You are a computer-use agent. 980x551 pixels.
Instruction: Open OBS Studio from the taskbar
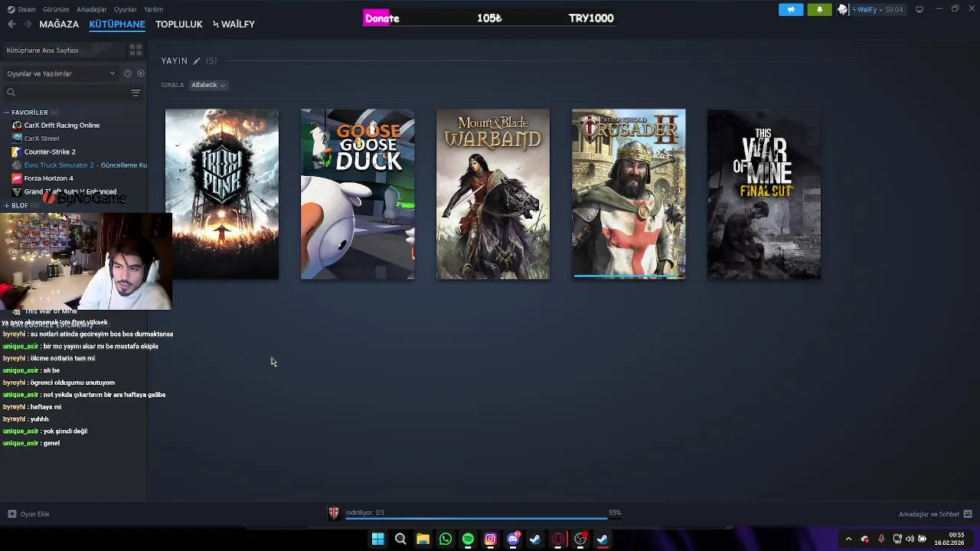(580, 540)
